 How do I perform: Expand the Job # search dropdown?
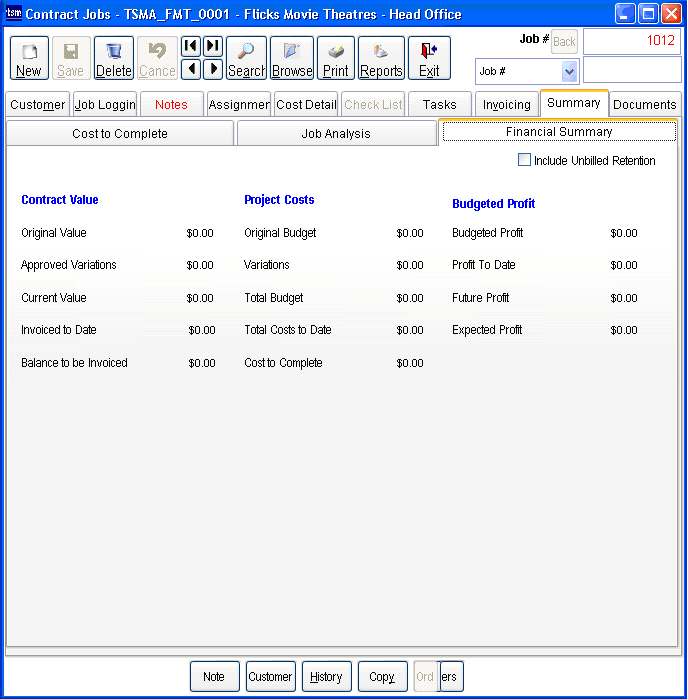point(569,71)
